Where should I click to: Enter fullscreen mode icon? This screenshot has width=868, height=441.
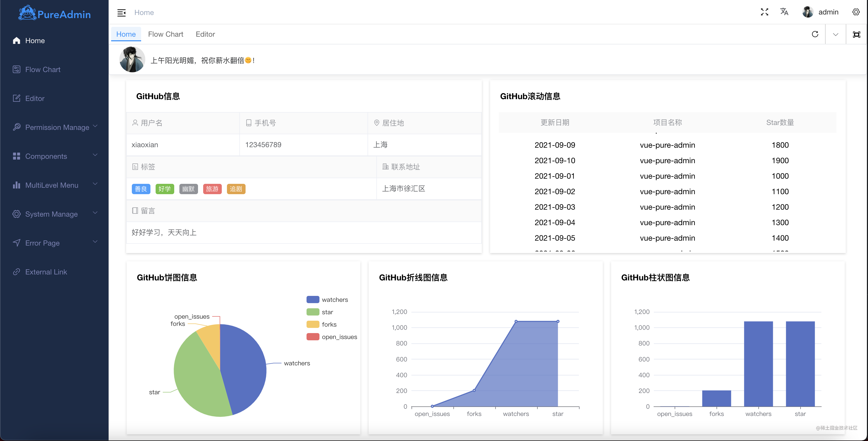coord(765,12)
